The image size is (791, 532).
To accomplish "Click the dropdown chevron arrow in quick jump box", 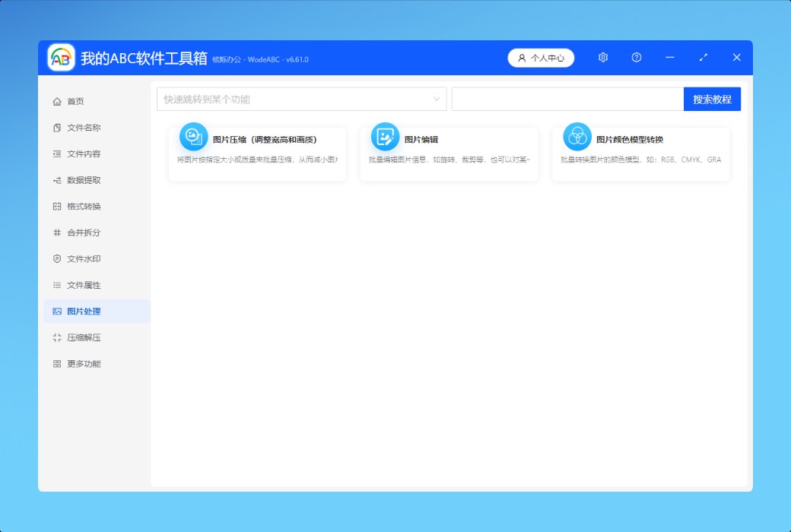I will tap(437, 100).
